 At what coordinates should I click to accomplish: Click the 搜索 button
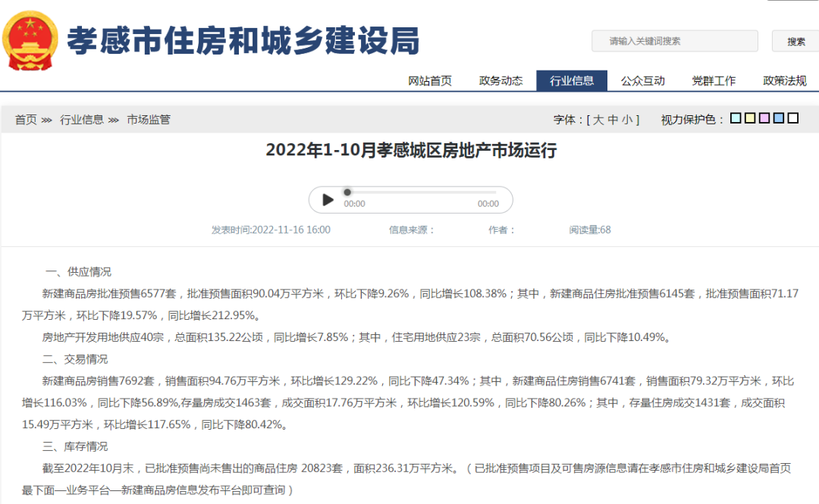pyautogui.click(x=795, y=42)
